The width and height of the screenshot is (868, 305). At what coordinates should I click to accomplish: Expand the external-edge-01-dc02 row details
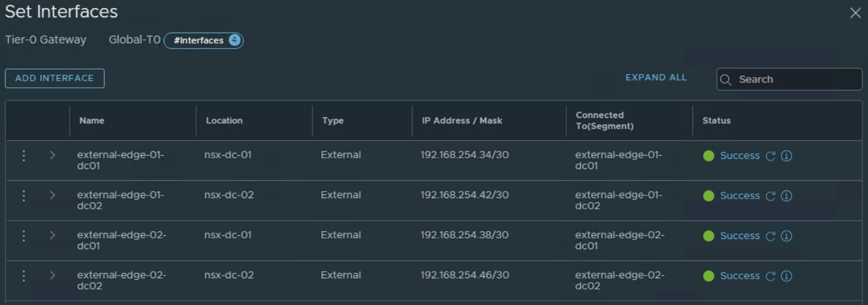(52, 195)
